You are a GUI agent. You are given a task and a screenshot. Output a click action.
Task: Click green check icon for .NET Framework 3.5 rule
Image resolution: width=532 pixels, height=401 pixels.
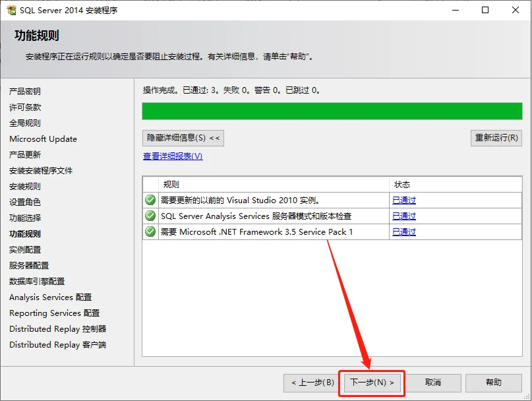[x=150, y=231]
